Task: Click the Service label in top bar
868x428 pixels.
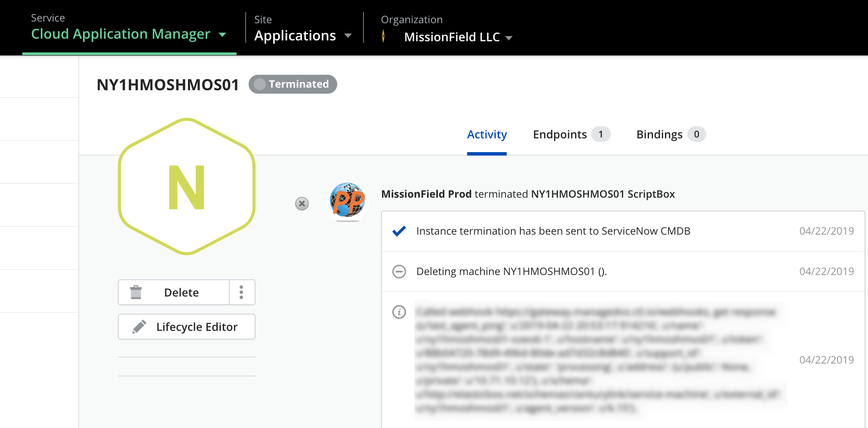Action: [x=48, y=18]
